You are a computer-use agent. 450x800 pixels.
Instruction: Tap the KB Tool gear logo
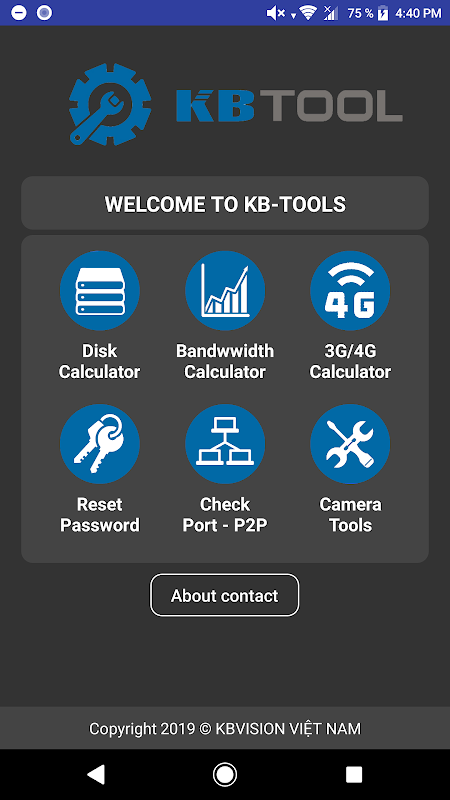pos(110,105)
